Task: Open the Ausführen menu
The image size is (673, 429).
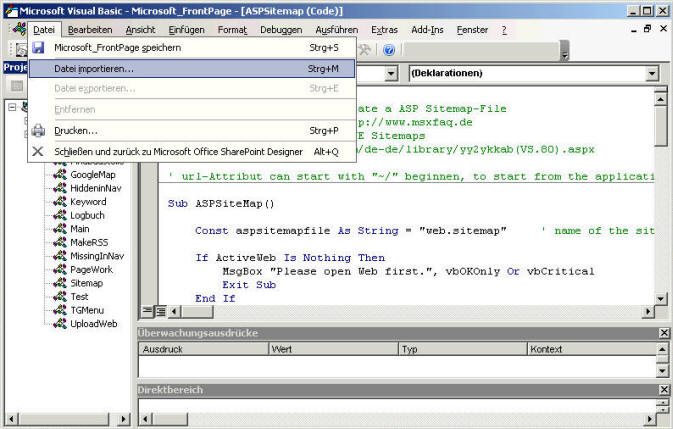Action: (336, 30)
